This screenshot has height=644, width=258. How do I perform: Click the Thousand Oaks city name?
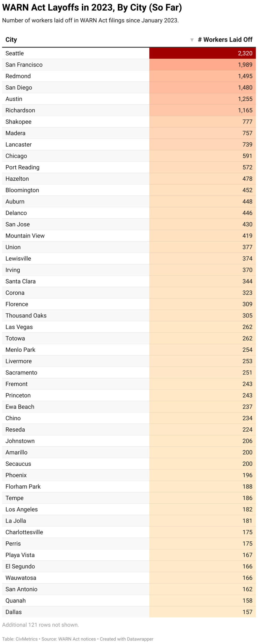tap(26, 315)
